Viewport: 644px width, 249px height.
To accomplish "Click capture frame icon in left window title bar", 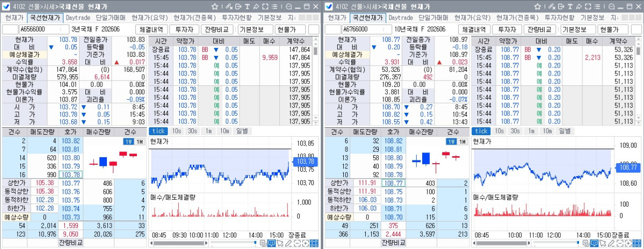I will [265, 6].
